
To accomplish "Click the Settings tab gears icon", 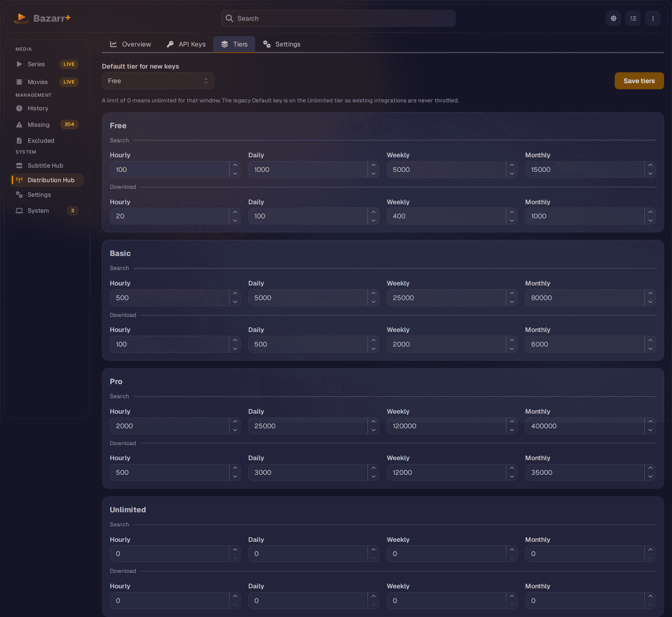I will coord(267,44).
